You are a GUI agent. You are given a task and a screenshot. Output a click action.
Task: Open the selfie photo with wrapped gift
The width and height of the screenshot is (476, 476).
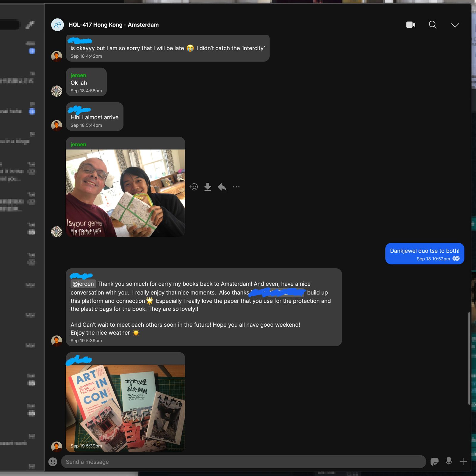click(125, 193)
